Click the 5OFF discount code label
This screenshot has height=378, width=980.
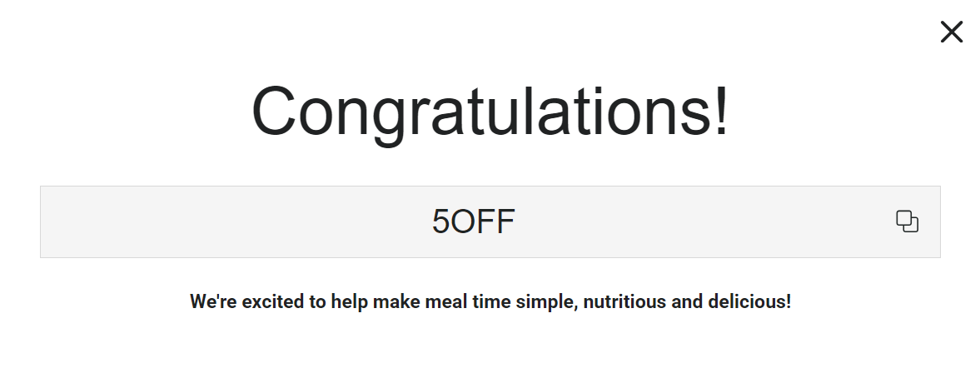[473, 221]
